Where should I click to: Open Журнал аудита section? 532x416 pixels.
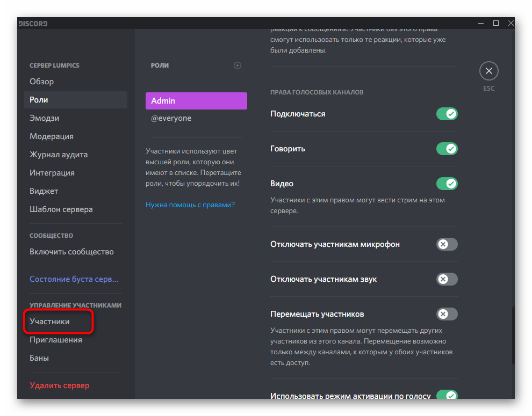[59, 155]
